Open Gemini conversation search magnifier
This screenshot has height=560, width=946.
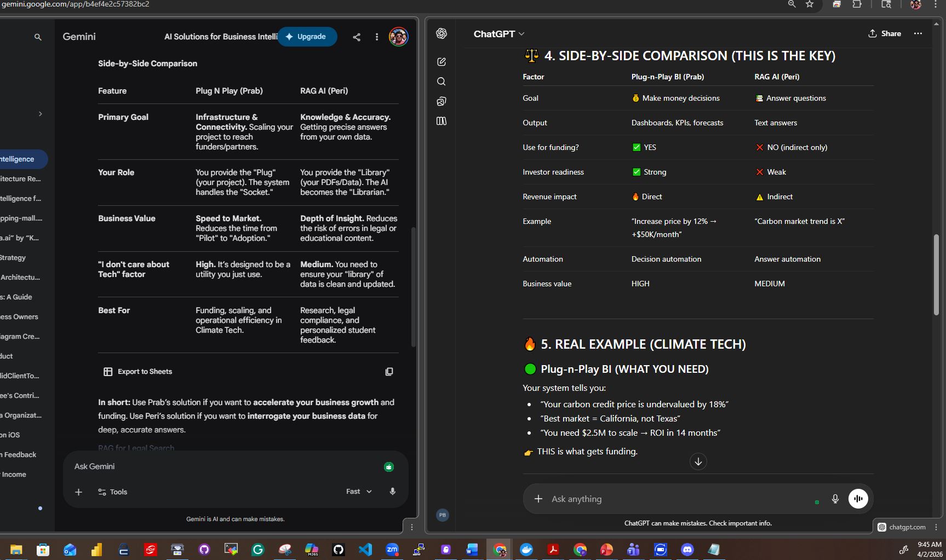(x=37, y=37)
